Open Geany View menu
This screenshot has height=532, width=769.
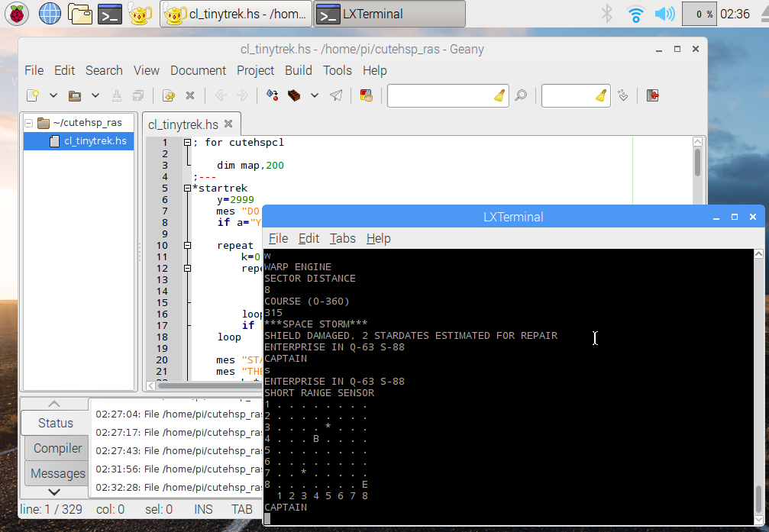point(146,71)
